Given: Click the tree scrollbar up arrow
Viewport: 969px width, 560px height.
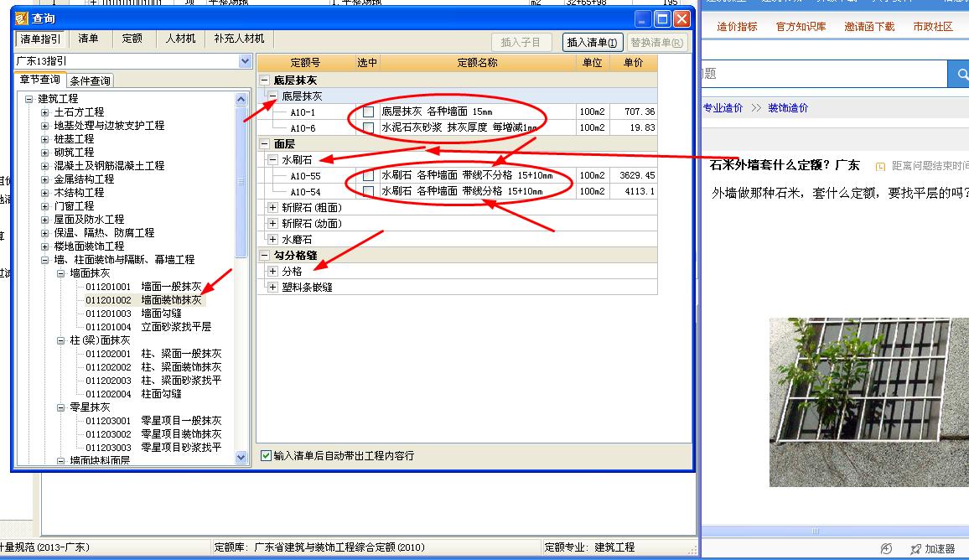Looking at the screenshot, I should 241,99.
